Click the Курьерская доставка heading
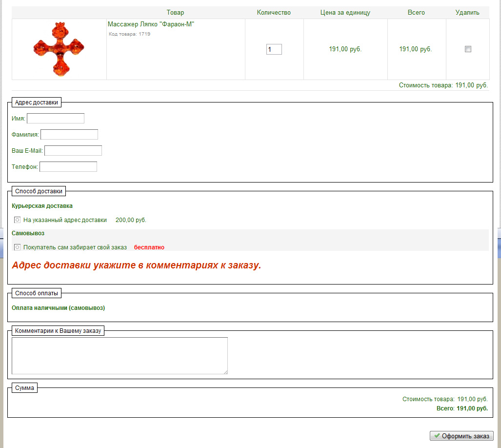This screenshot has height=448, width=501. [x=42, y=206]
